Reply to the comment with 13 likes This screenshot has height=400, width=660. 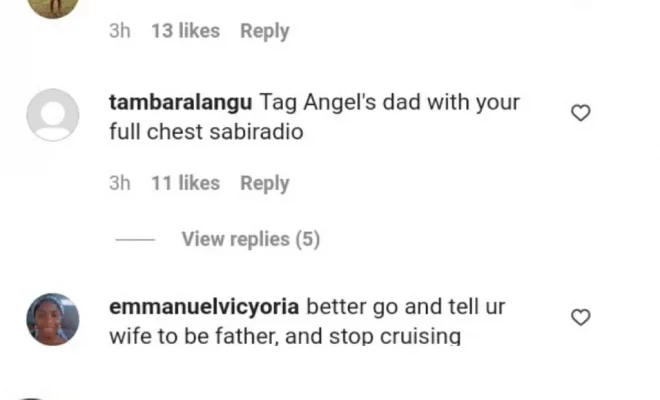coord(264,31)
